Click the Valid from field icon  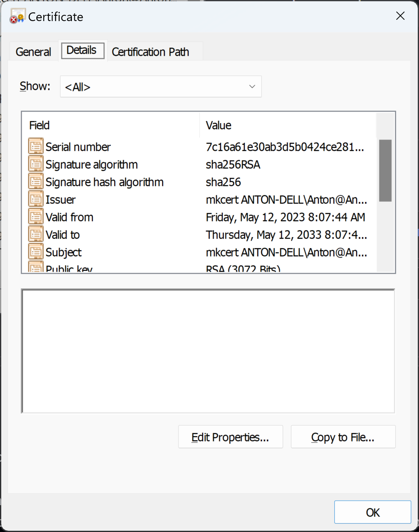pos(36,216)
